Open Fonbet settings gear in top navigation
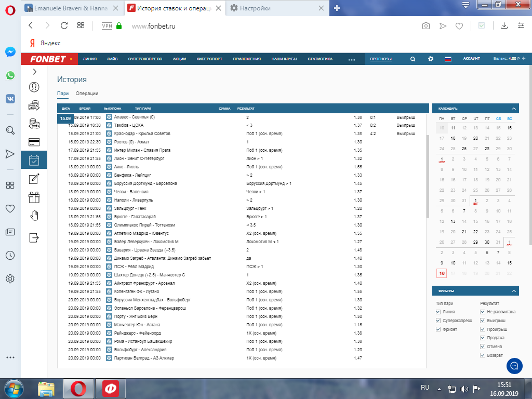This screenshot has height=399, width=532. tap(430, 59)
